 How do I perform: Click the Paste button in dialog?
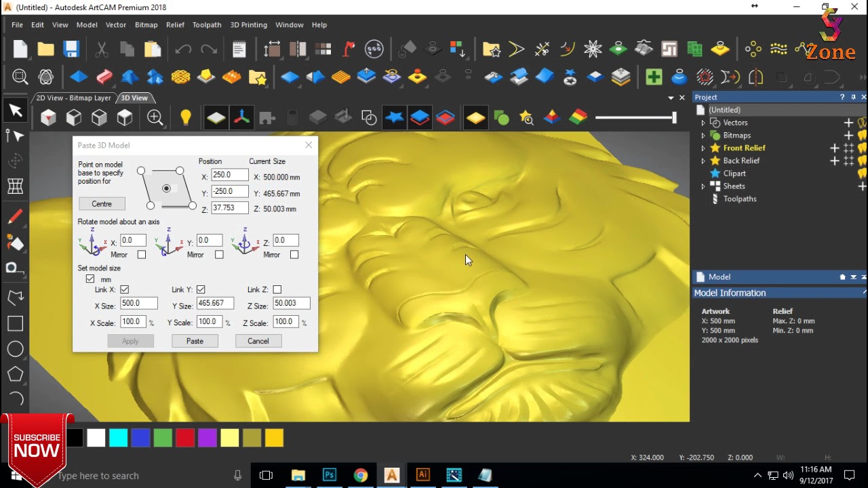[195, 341]
